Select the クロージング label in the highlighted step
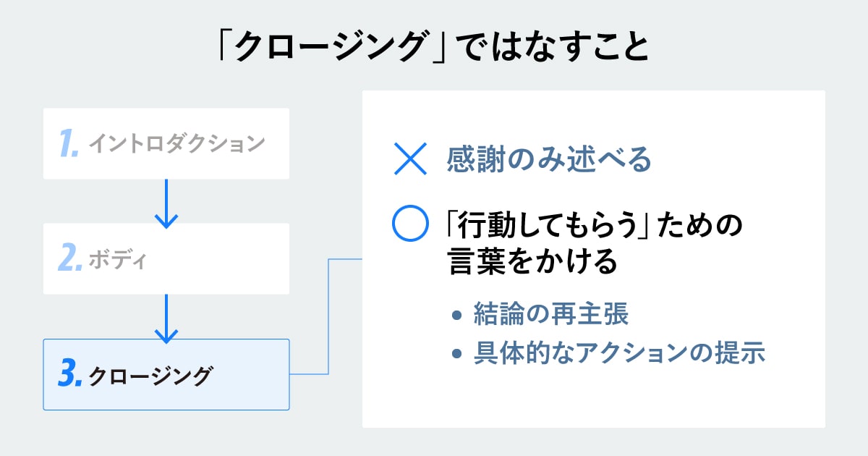Image resolution: width=868 pixels, height=456 pixels. (150, 376)
